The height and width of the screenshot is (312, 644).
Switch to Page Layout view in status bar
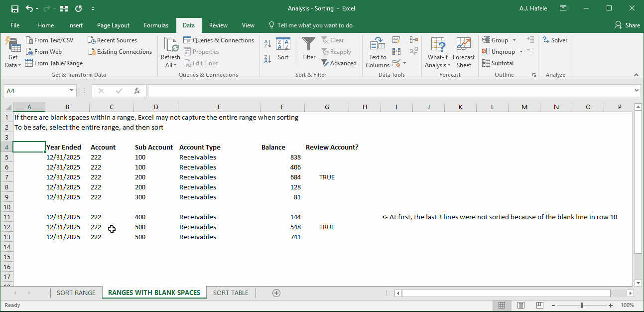pos(520,305)
